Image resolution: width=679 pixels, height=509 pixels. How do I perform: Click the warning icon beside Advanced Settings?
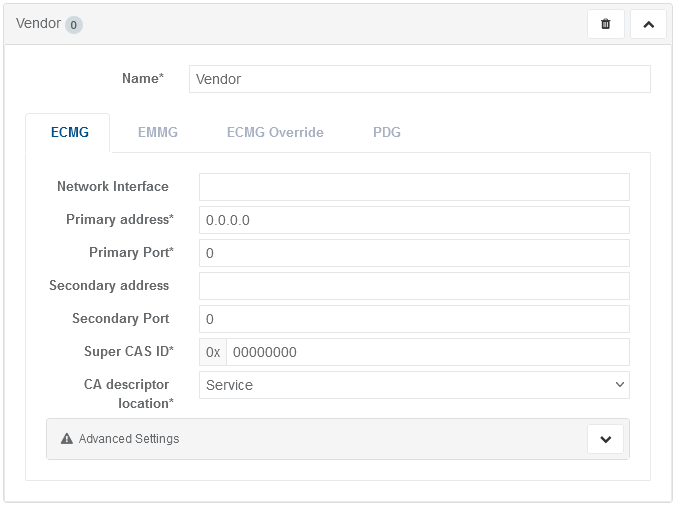(x=67, y=439)
